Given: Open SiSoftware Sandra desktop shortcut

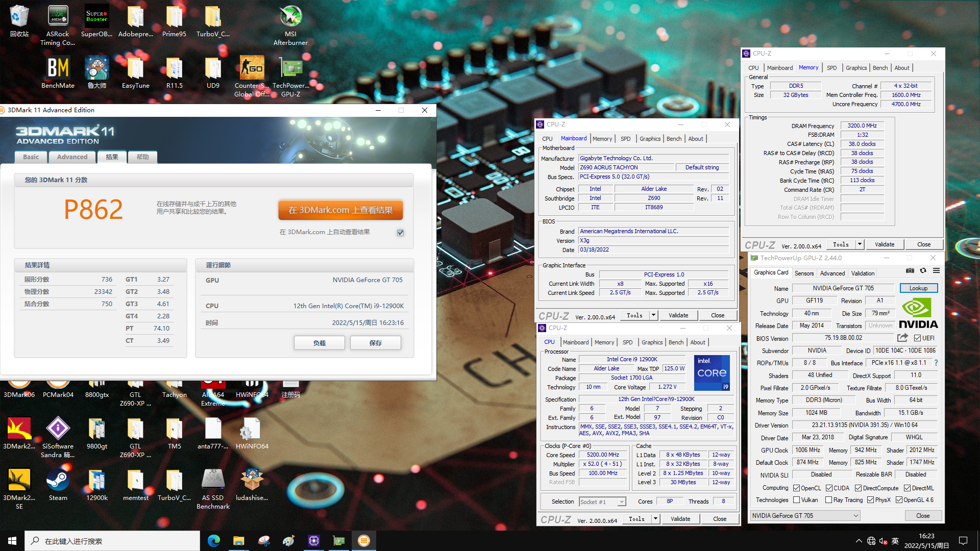Looking at the screenshot, I should (x=58, y=437).
